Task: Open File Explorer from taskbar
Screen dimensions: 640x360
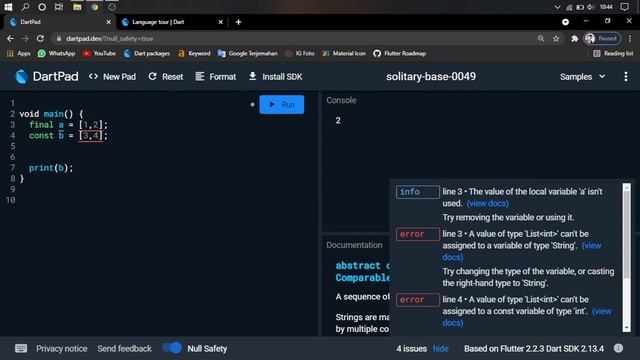Action: tap(77, 7)
